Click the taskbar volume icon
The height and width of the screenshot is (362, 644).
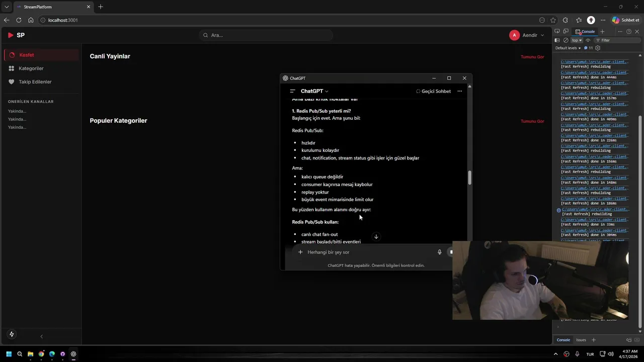click(x=610, y=354)
